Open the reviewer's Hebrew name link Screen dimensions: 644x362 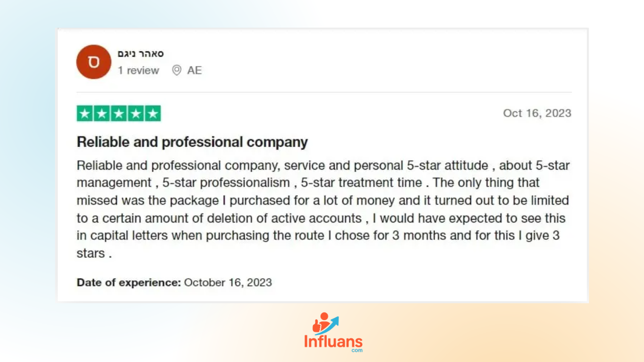(140, 53)
